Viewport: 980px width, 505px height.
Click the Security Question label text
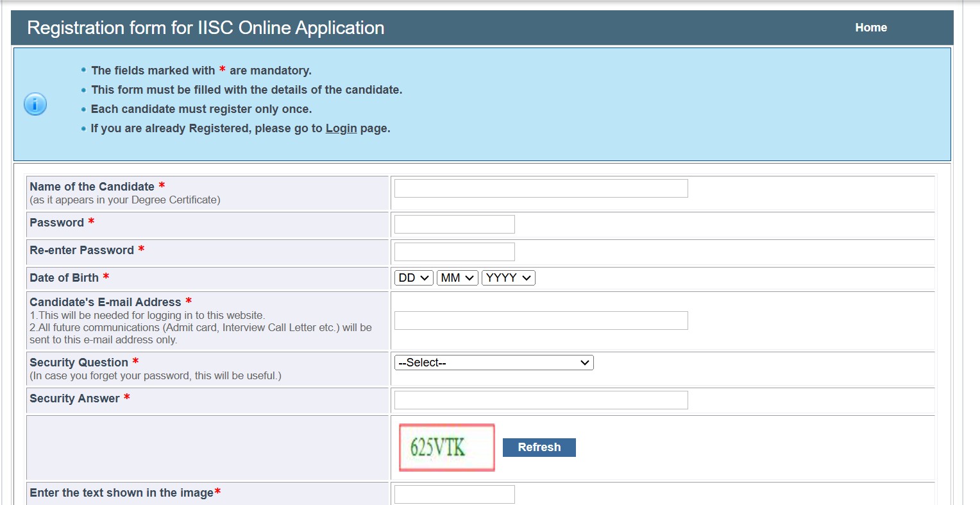click(x=79, y=363)
